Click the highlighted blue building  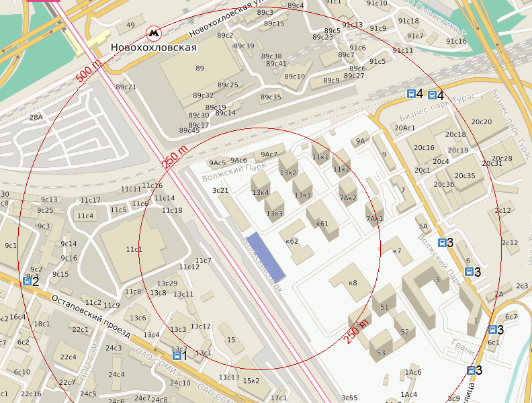click(265, 258)
